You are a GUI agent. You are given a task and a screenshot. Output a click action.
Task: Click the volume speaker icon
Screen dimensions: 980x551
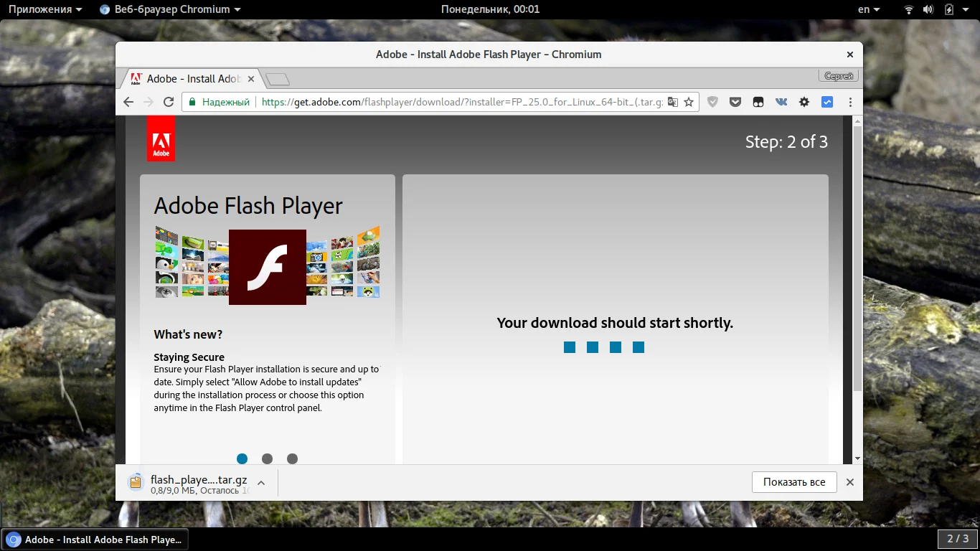click(928, 9)
